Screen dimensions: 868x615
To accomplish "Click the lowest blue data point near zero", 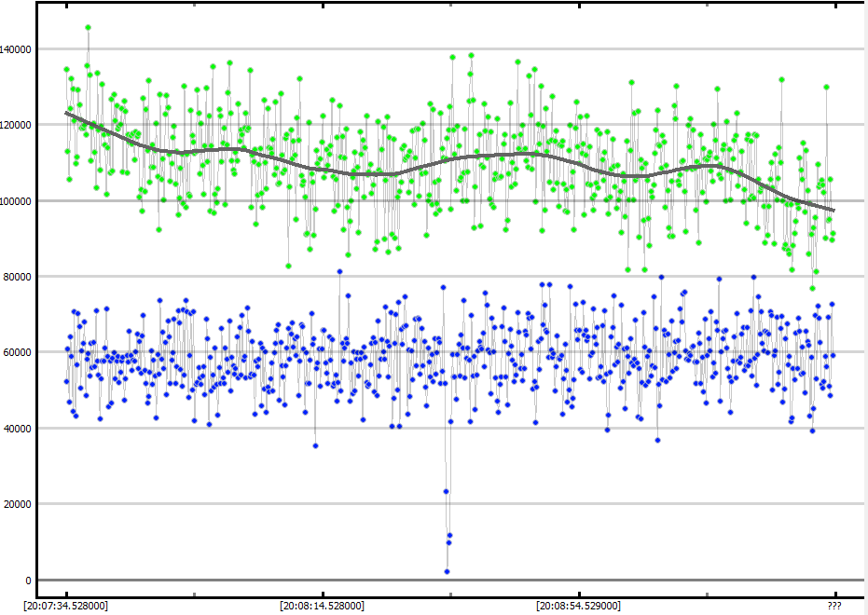I will 447,571.
